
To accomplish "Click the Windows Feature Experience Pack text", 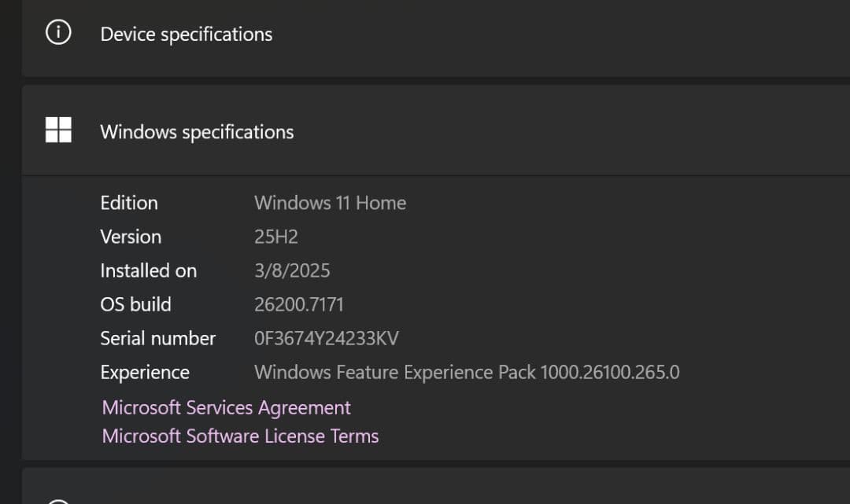I will tap(467, 372).
